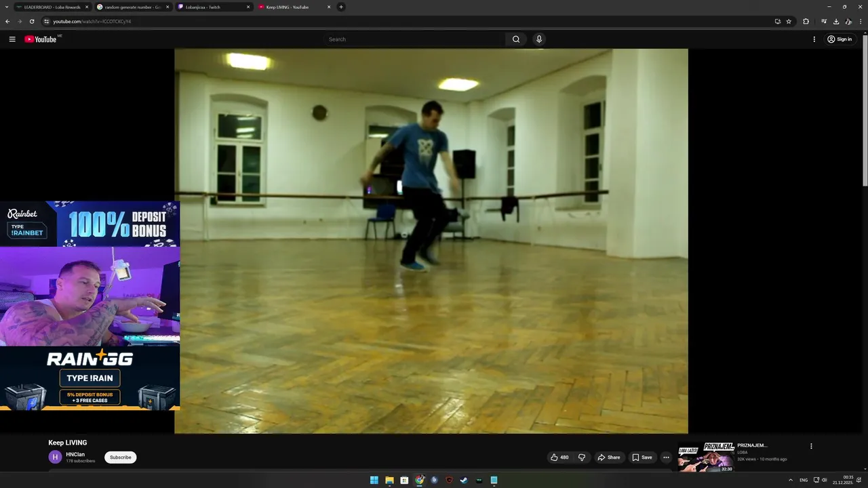Close the Lobanjicaa Twitch tab
The height and width of the screenshot is (488, 868).
pyautogui.click(x=248, y=7)
